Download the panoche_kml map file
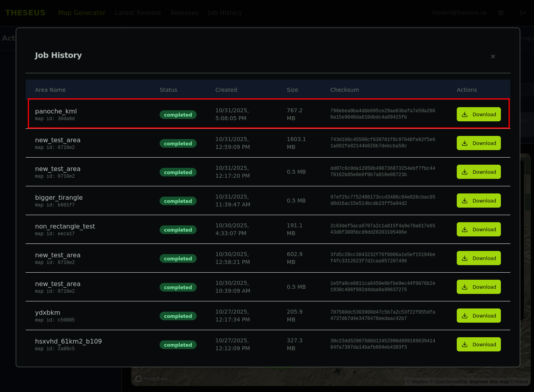Screen dimensions: 534x392 478,114
